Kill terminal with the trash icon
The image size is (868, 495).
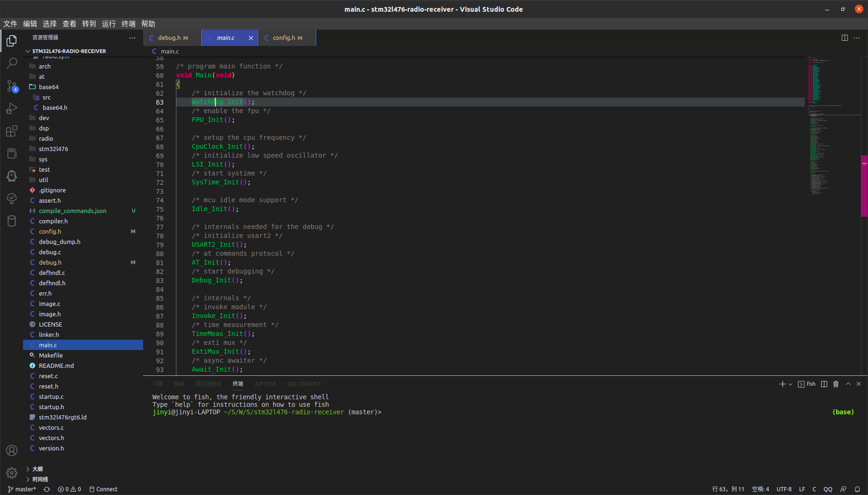pos(836,384)
